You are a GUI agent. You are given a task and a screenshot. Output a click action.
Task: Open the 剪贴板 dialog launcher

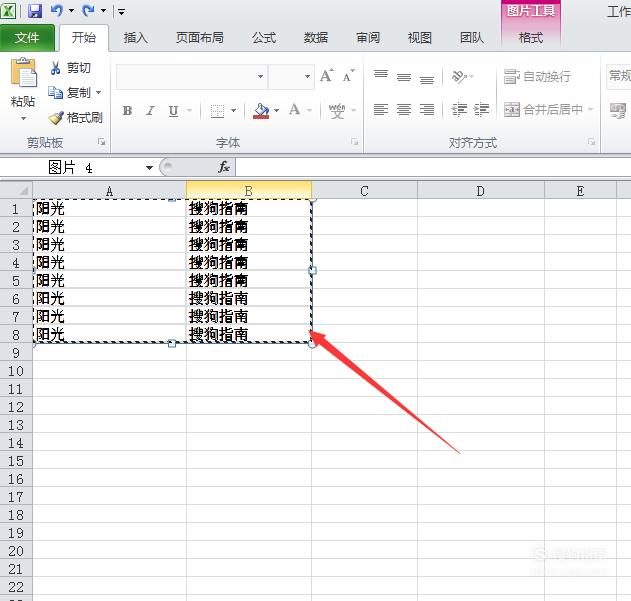point(101,142)
